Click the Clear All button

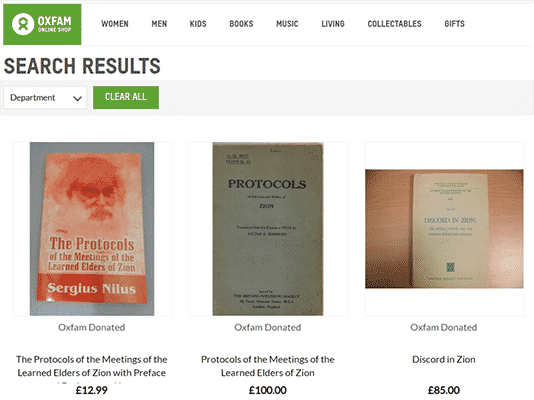pyautogui.click(x=126, y=97)
